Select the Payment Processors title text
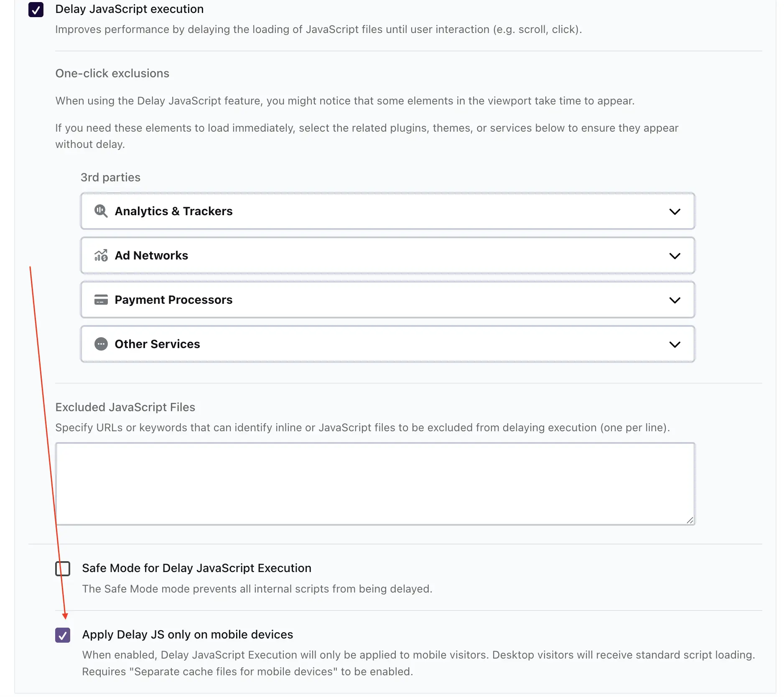784x697 pixels. click(x=173, y=300)
